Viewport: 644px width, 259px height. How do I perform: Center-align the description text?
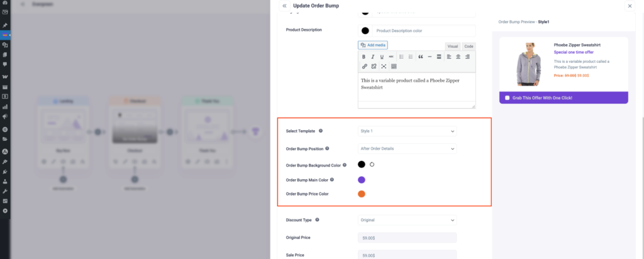click(x=458, y=57)
